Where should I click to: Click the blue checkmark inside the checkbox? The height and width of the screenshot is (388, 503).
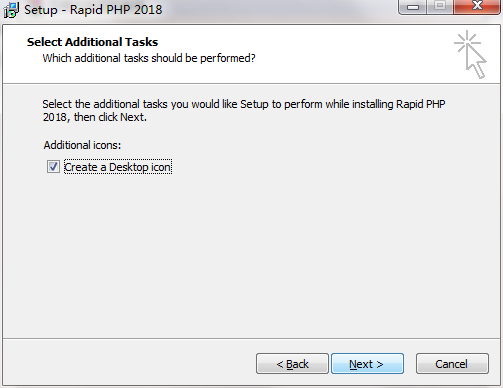click(x=53, y=166)
